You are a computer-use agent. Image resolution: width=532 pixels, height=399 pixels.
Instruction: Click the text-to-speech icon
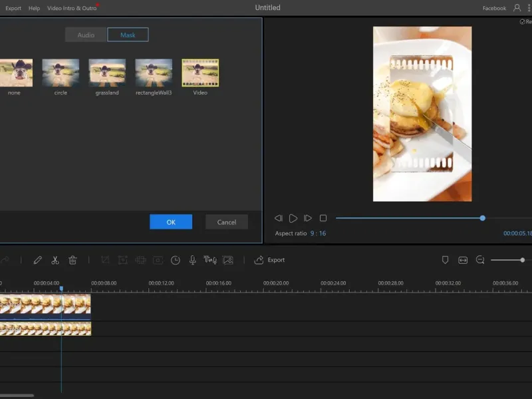click(x=210, y=260)
